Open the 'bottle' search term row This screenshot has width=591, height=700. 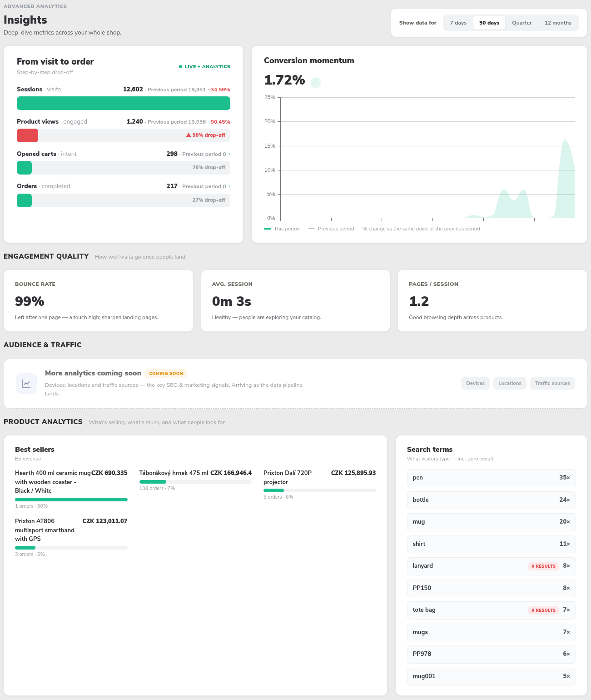pos(492,500)
